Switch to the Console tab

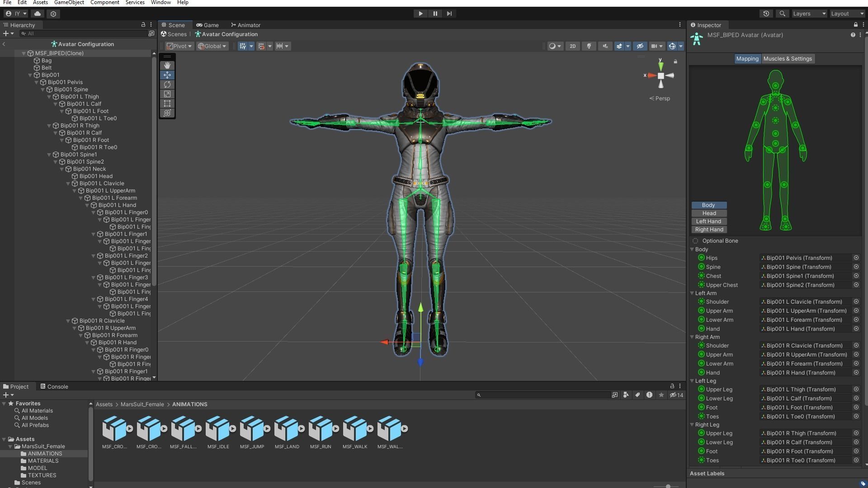pos(54,387)
